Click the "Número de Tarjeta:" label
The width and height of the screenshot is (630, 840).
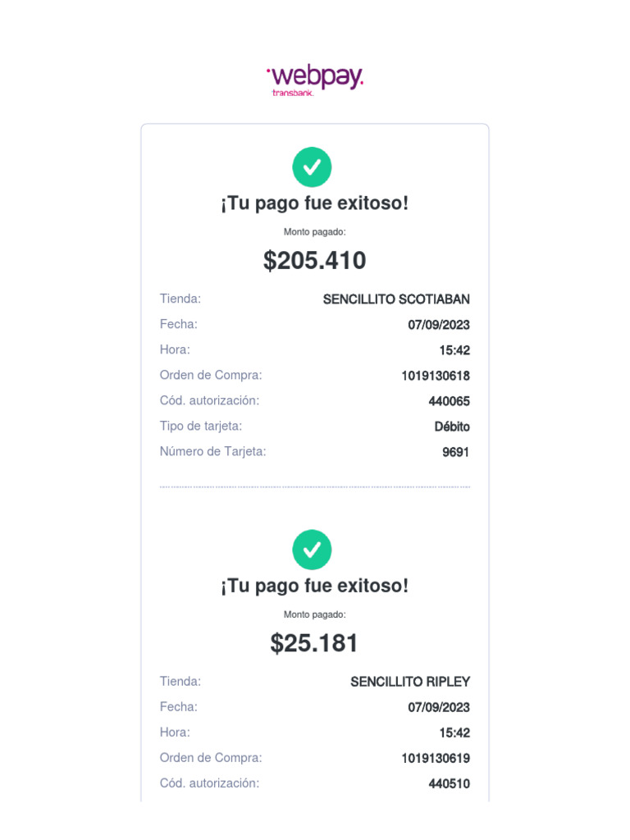pos(212,452)
